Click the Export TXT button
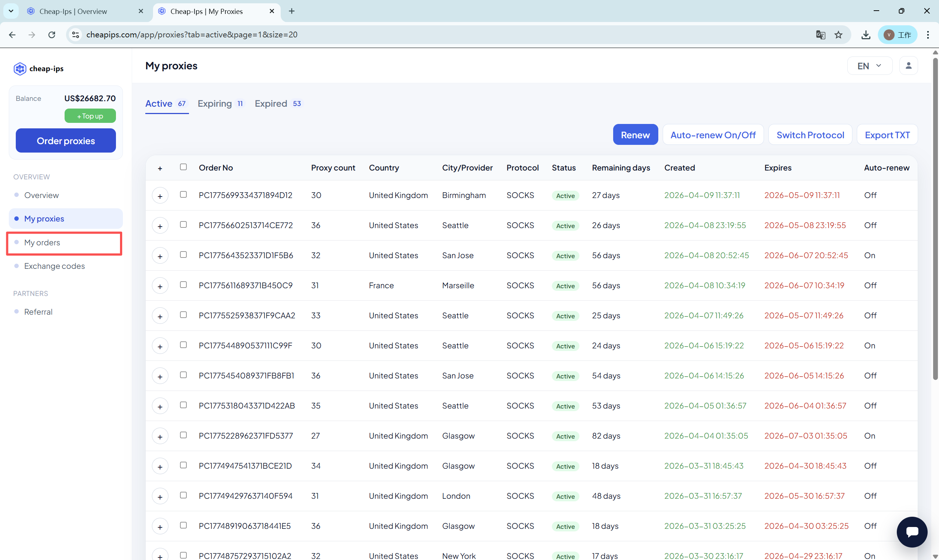 (x=887, y=135)
